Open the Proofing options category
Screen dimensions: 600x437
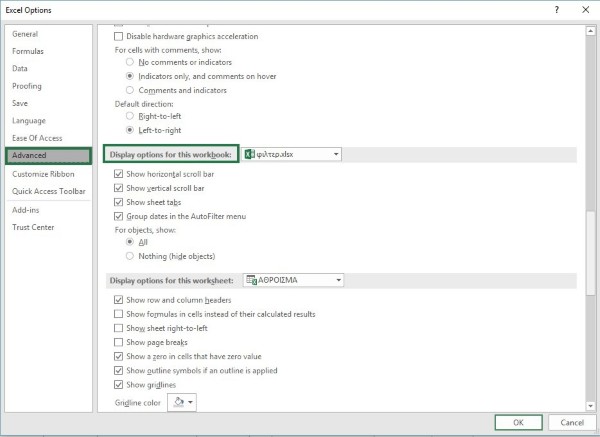point(27,86)
